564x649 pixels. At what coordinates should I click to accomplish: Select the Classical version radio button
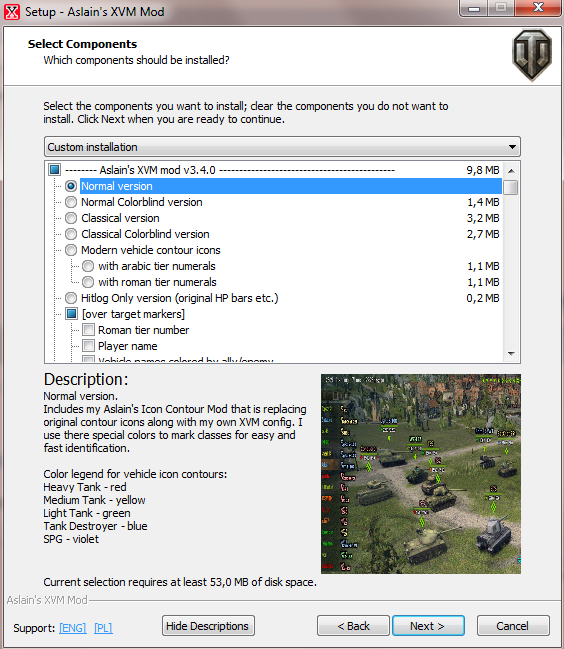coord(71,218)
